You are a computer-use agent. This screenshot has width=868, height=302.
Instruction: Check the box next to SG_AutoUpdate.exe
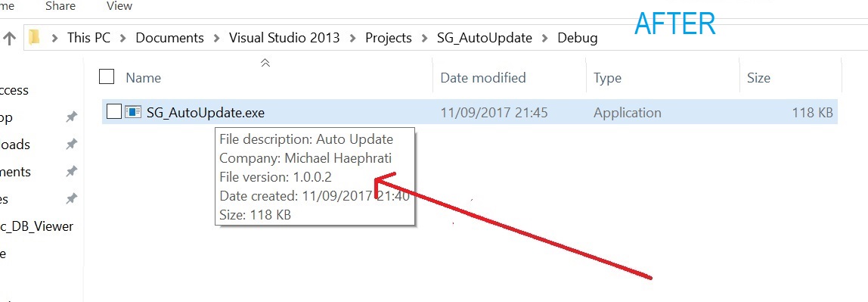click(x=114, y=112)
